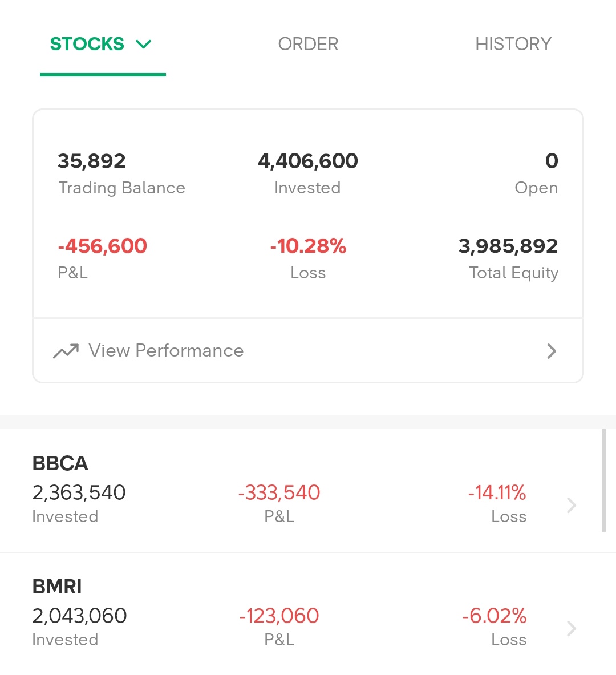
Task: Click the vertical scrollbar beside stock list
Action: coord(604,480)
